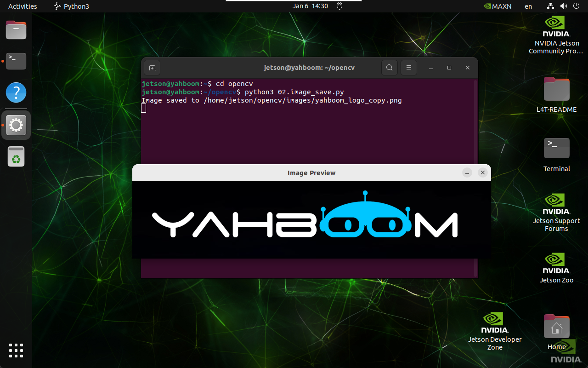Open the Activities overview
The width and height of the screenshot is (588, 368).
23,6
